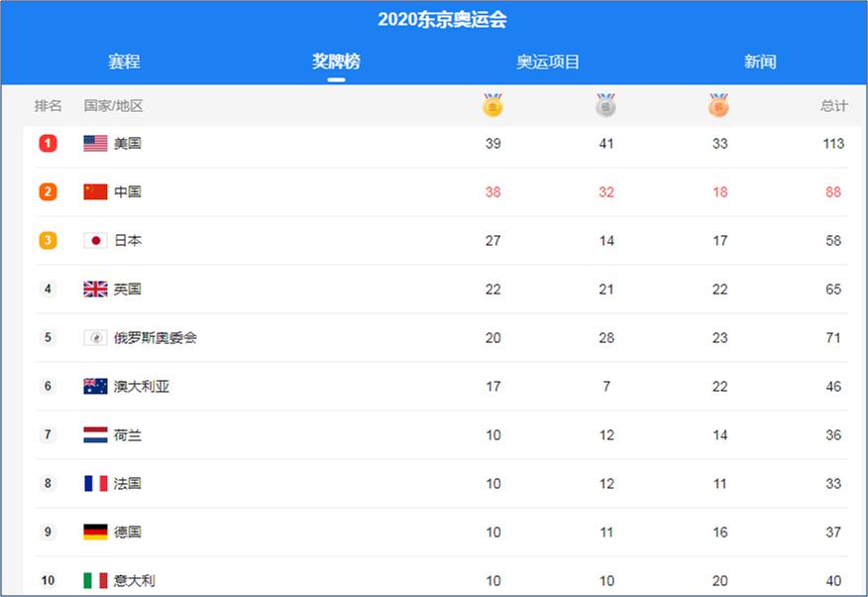Open the 荷兰 country entry
The height and width of the screenshot is (597, 868).
click(x=128, y=435)
